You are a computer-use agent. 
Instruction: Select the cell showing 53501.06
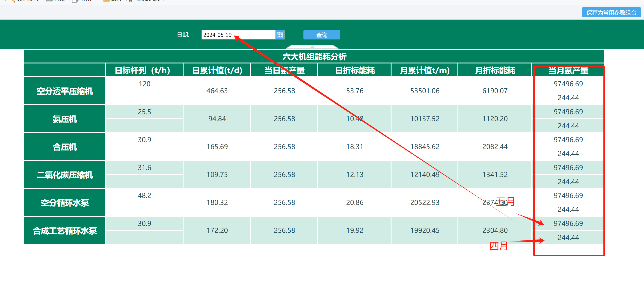tap(424, 91)
